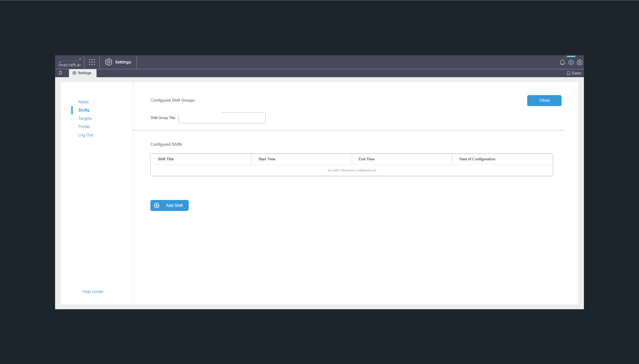
Task: Click the Configured Shifts heading
Action: click(x=166, y=144)
